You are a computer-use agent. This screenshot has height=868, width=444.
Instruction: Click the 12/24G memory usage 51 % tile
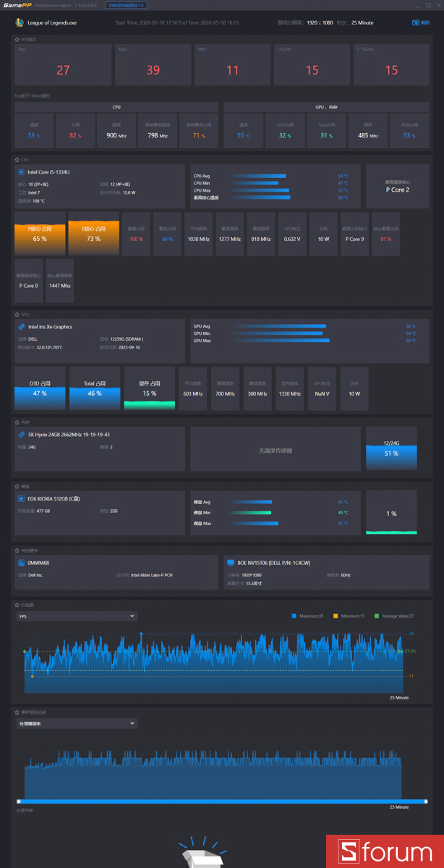point(391,448)
